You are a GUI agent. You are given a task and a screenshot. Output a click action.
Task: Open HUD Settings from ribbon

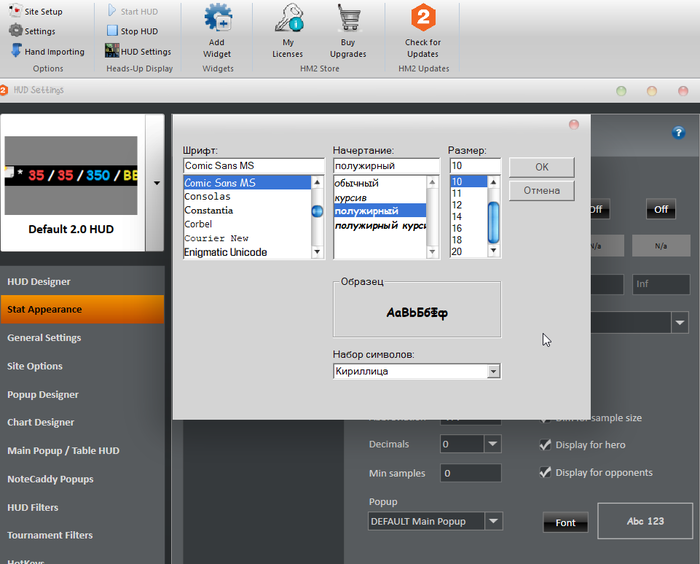pyautogui.click(x=138, y=51)
